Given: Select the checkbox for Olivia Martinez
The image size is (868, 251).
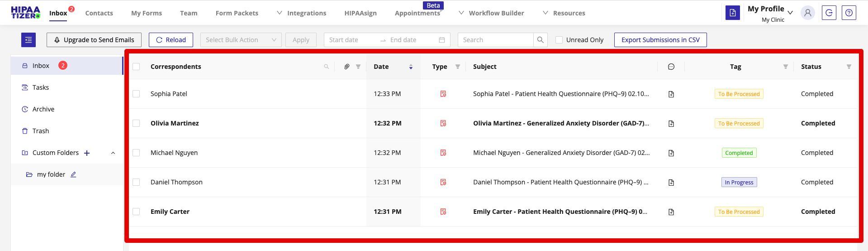Looking at the screenshot, I should pyautogui.click(x=136, y=123).
